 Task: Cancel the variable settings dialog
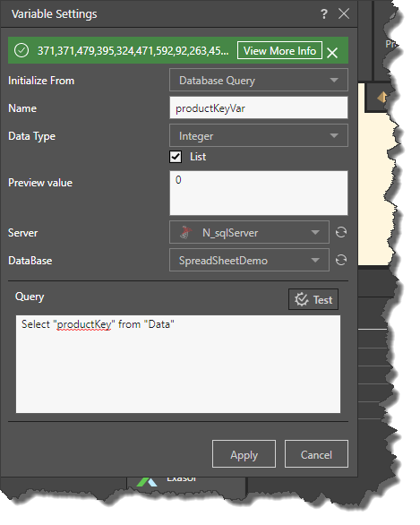click(316, 454)
